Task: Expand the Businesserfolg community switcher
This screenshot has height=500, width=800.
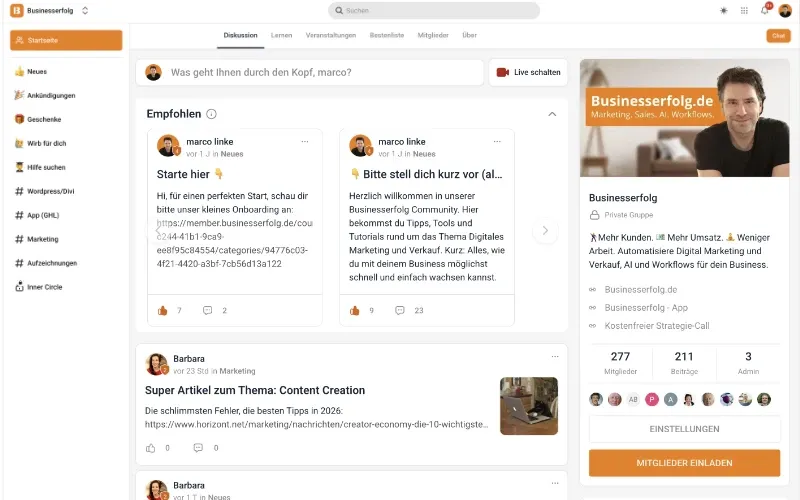Action: click(x=85, y=11)
